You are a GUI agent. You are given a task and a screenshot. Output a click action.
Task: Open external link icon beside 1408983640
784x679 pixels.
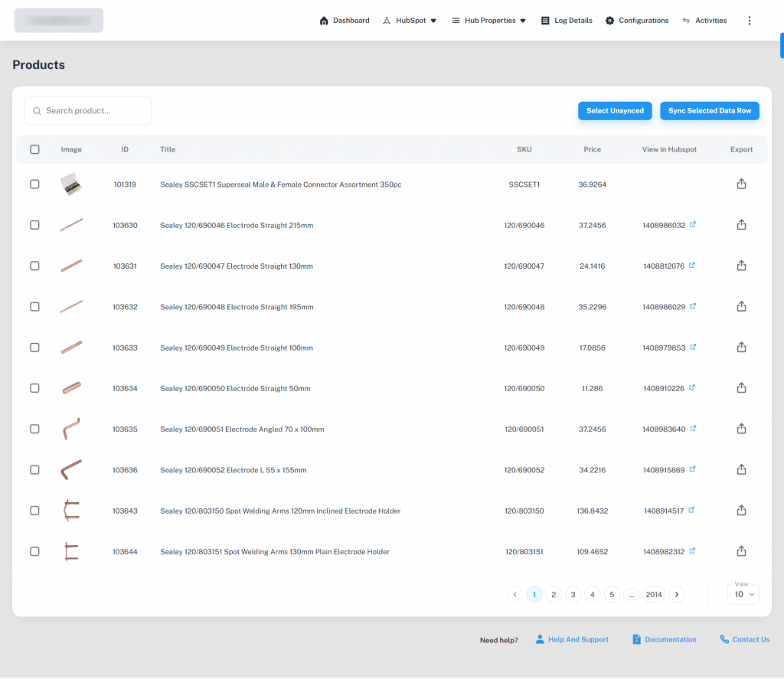[x=693, y=429]
